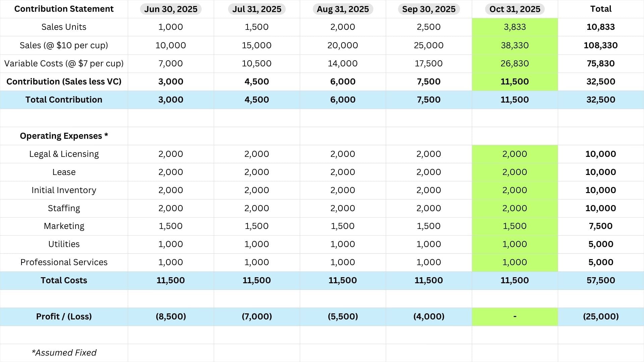The width and height of the screenshot is (644, 362).
Task: Select the Total Costs grand total 57,500
Action: pos(600,280)
